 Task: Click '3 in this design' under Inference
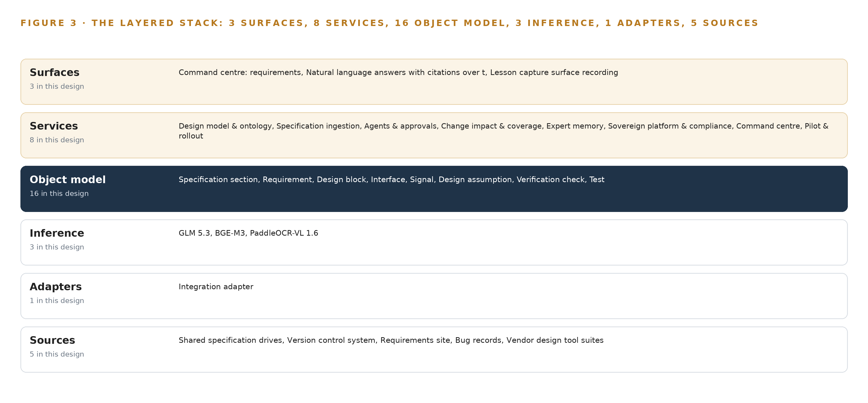coord(57,247)
